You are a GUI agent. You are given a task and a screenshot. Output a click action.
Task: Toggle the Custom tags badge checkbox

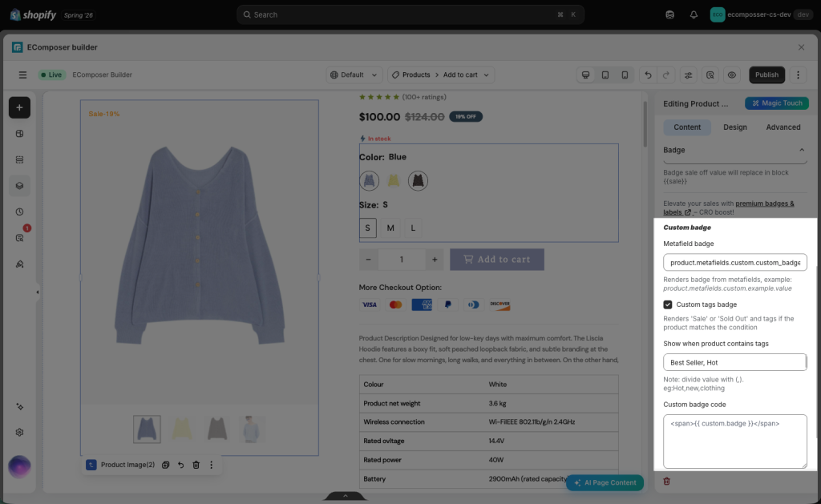click(x=668, y=304)
